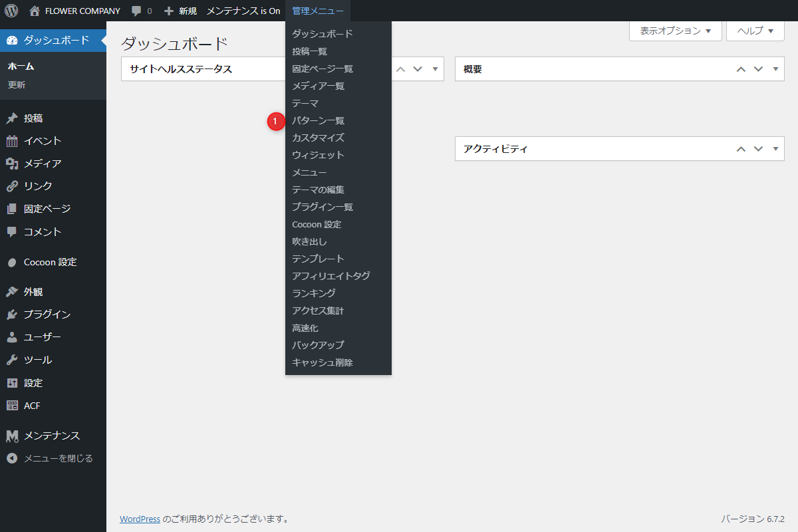The image size is (798, 532).
Task: Select アクセス集計 from the dropdown menu
Action: click(338, 311)
